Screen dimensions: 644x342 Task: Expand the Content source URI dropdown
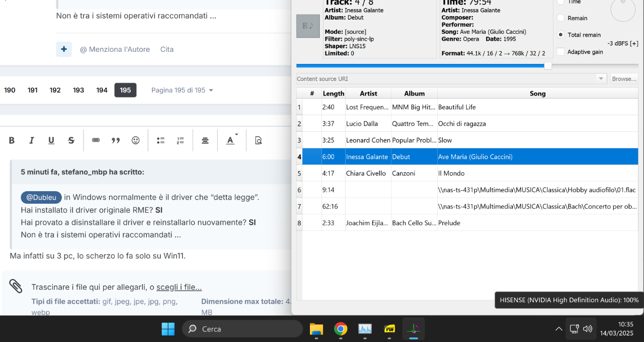[x=601, y=79]
